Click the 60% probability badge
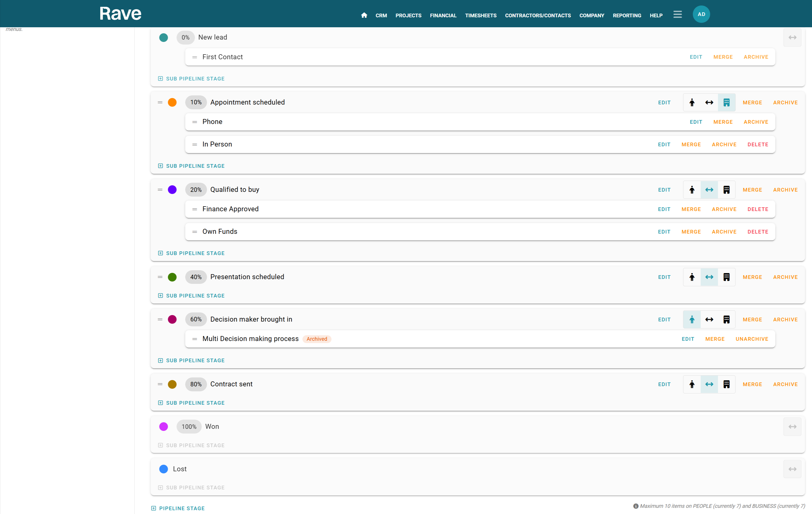The width and height of the screenshot is (812, 514). [196, 320]
